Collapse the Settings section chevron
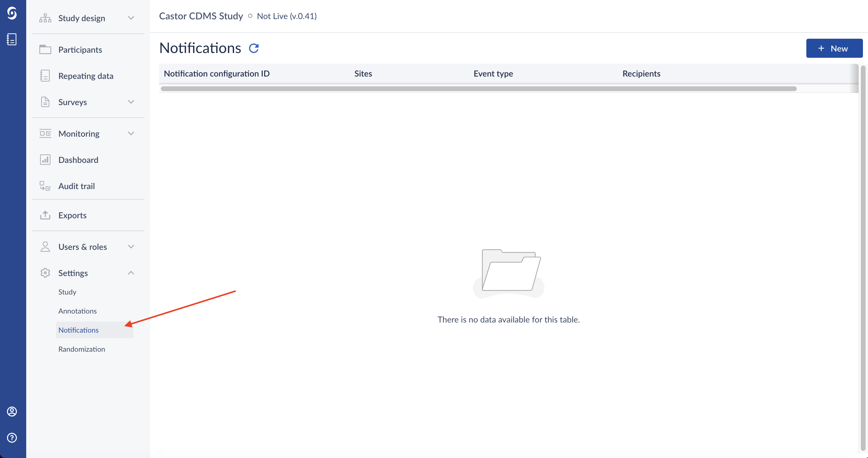868x458 pixels. (131, 273)
